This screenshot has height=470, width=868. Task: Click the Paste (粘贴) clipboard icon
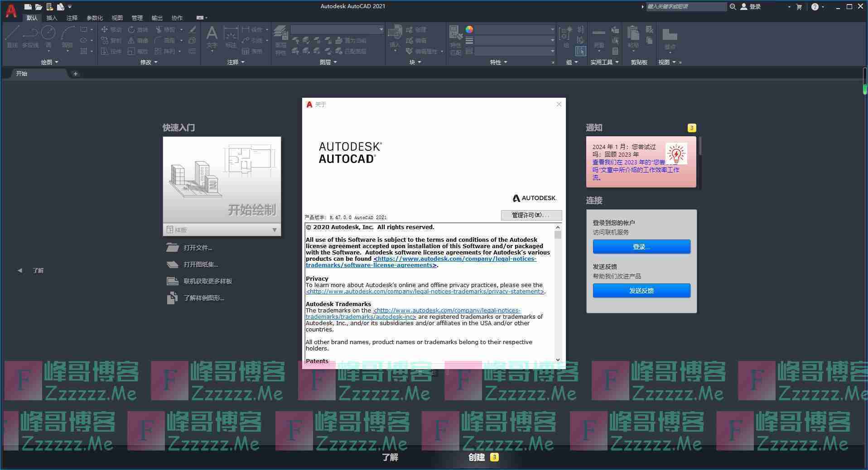pyautogui.click(x=633, y=36)
